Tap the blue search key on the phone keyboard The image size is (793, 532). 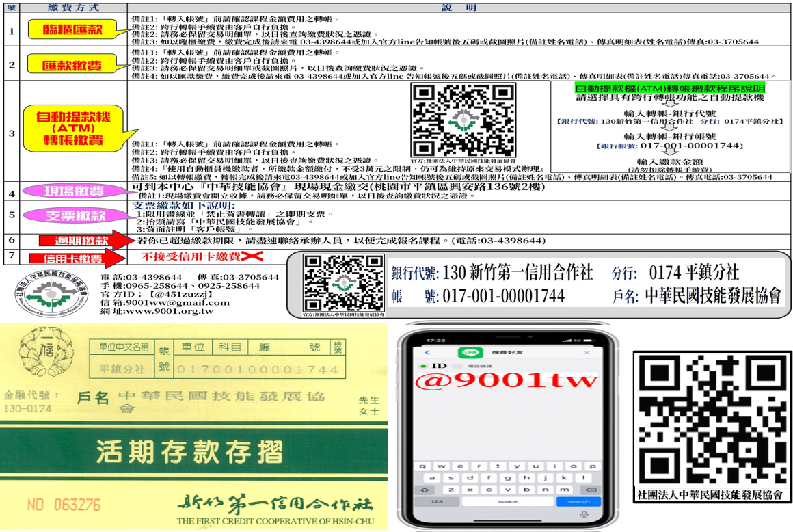click(578, 501)
